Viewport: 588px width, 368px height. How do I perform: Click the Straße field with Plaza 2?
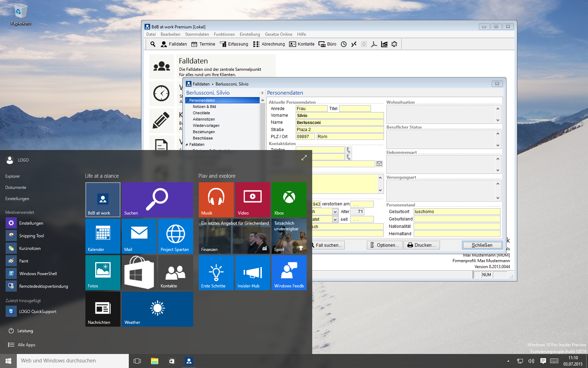(339, 130)
